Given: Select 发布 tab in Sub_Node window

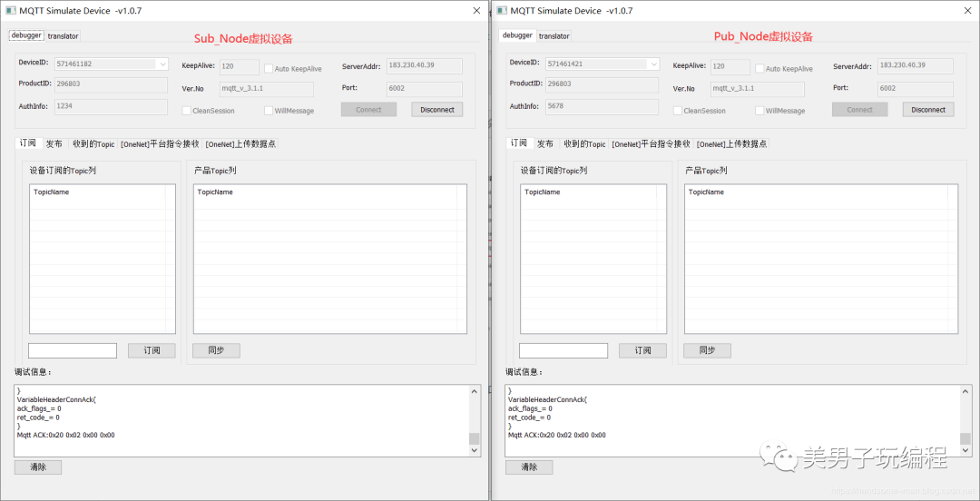Looking at the screenshot, I should [54, 144].
